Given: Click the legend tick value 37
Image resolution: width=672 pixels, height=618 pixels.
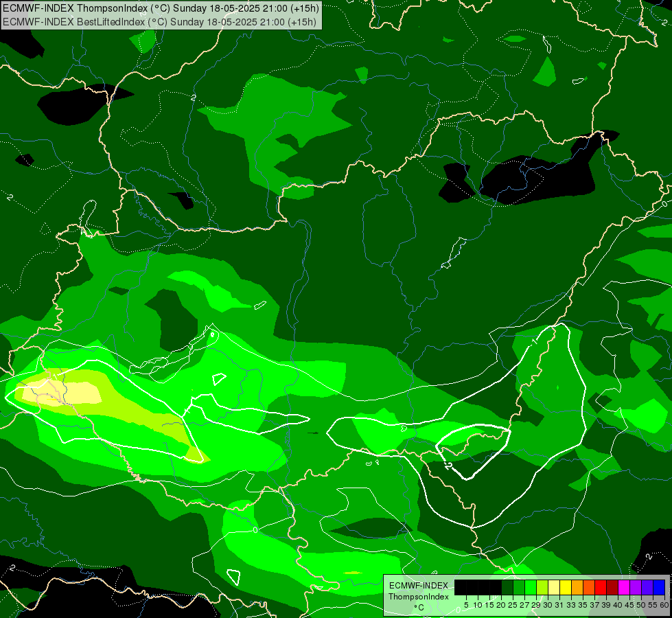Looking at the screenshot, I should point(595,605).
